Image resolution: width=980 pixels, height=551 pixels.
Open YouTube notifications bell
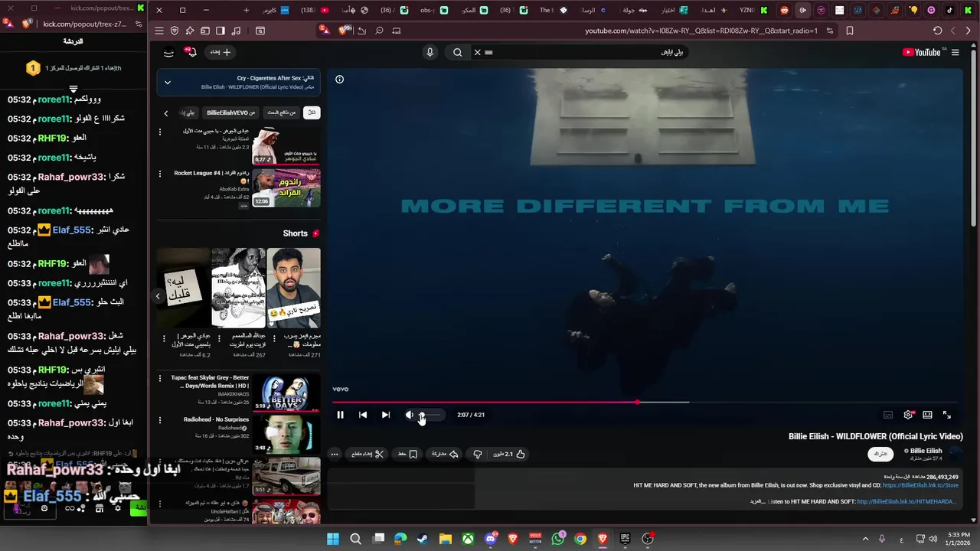pyautogui.click(x=191, y=52)
